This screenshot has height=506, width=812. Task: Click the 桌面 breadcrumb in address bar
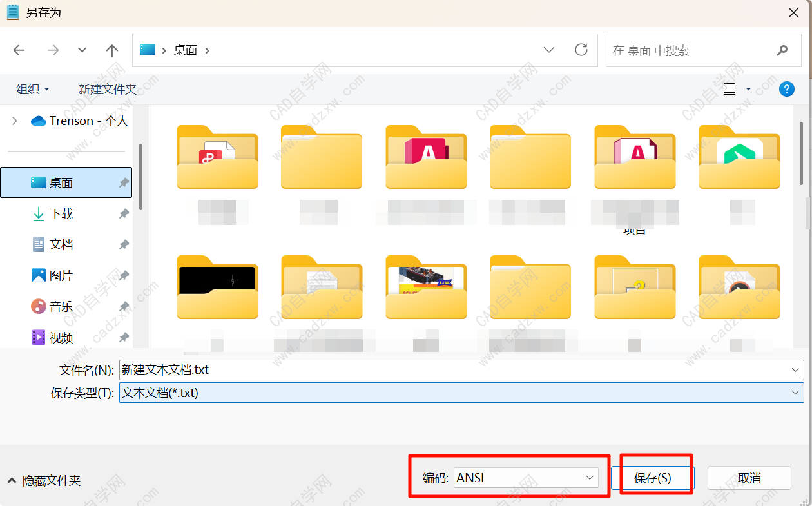[186, 50]
